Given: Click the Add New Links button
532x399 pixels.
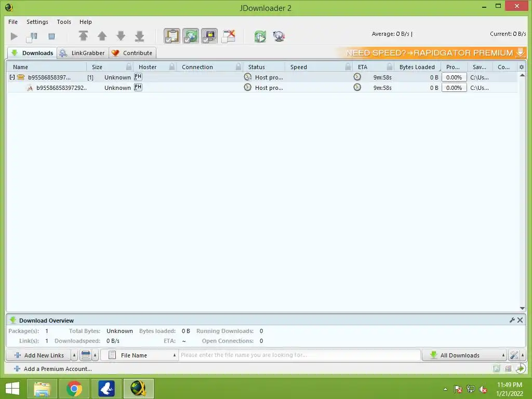Looking at the screenshot, I should coord(38,355).
